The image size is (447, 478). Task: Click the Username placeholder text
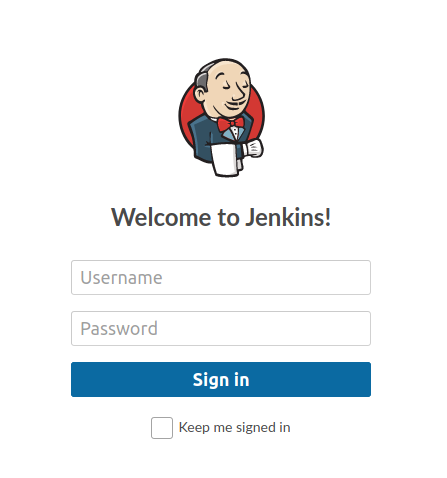121,278
